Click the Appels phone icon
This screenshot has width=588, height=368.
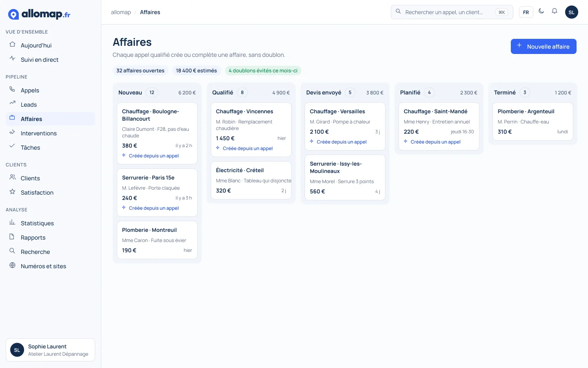[x=12, y=90]
